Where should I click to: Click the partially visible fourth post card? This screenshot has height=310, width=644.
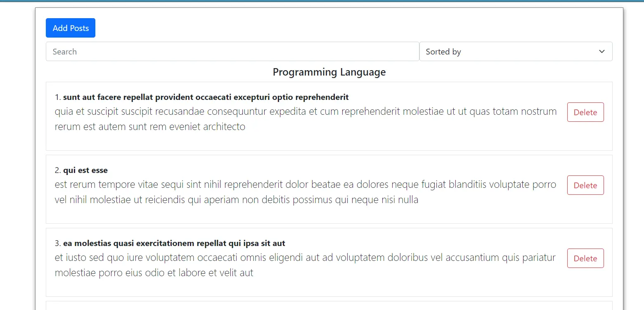pyautogui.click(x=329, y=306)
